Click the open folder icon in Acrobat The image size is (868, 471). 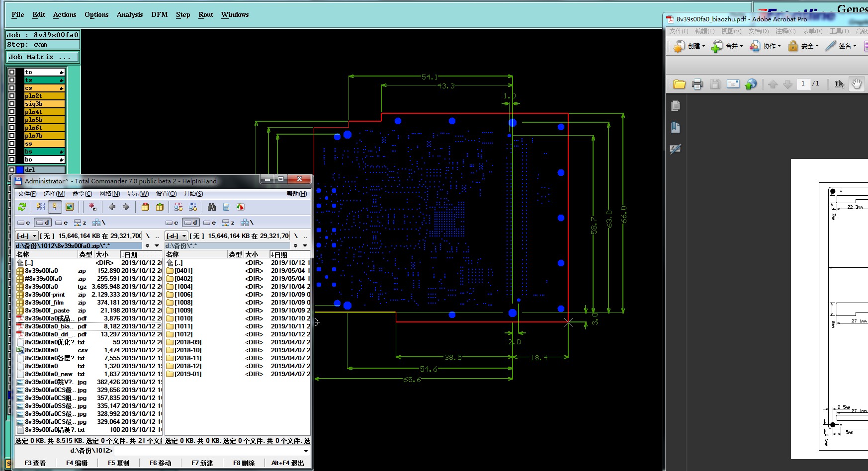(x=679, y=84)
